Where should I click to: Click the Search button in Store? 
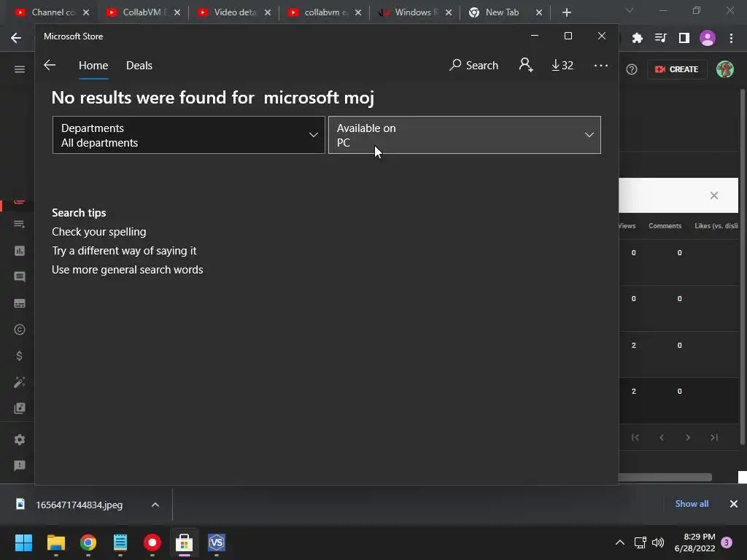[x=473, y=65]
